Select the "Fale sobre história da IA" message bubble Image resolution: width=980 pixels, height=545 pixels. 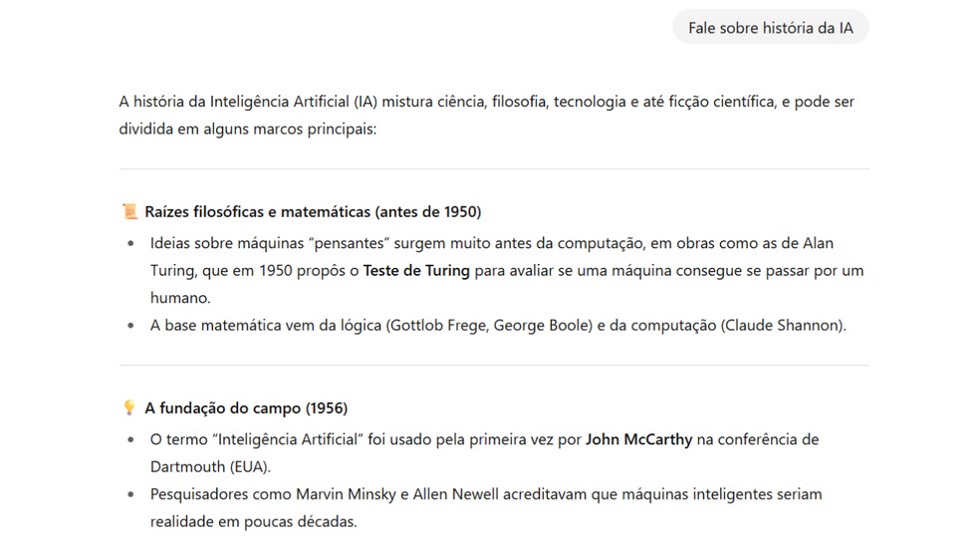tap(770, 28)
